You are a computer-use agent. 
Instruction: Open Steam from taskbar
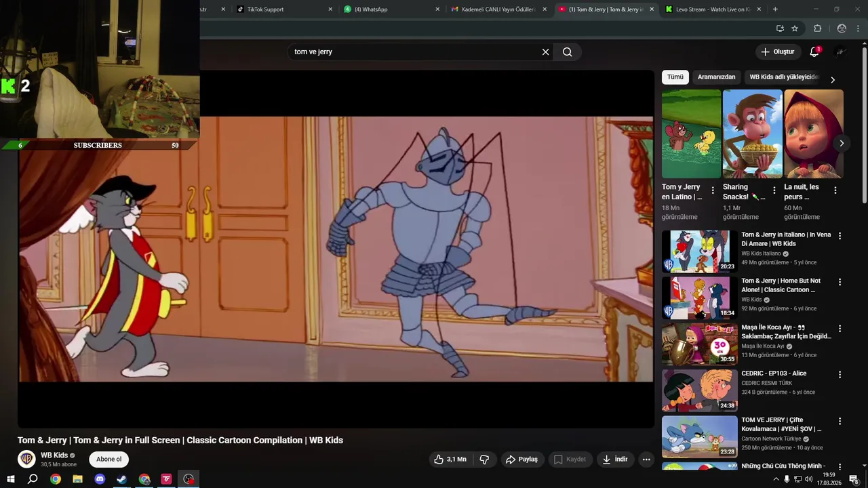click(121, 479)
